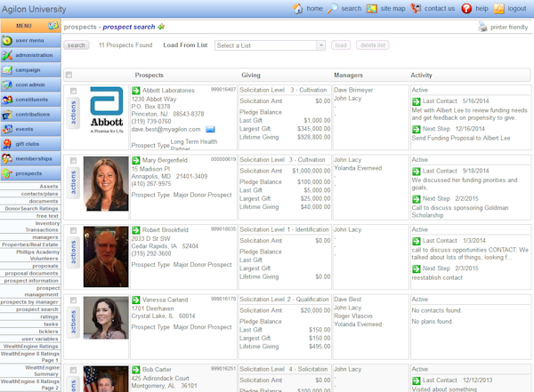Click green arrow beside Bob Carter
The height and width of the screenshot is (392, 534).
click(x=136, y=370)
